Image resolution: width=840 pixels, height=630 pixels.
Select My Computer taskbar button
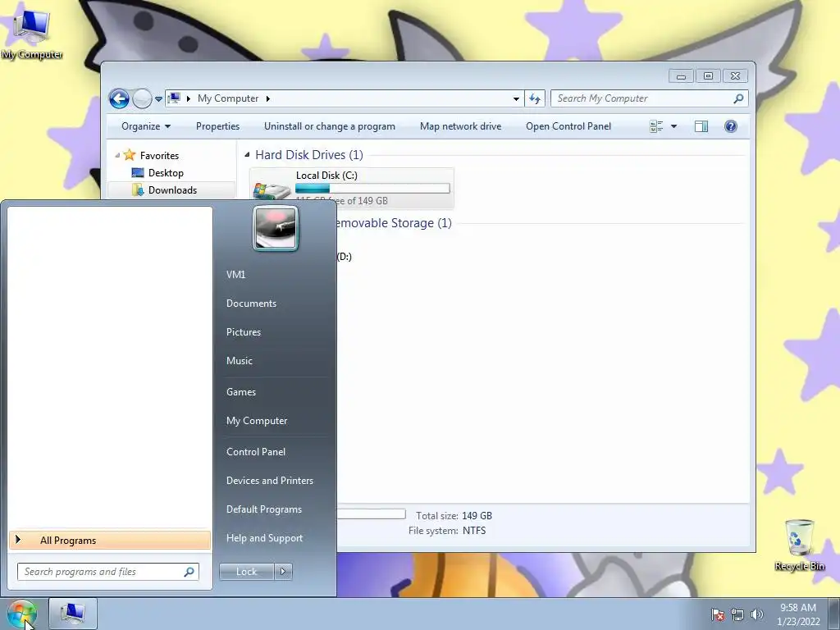click(x=73, y=614)
